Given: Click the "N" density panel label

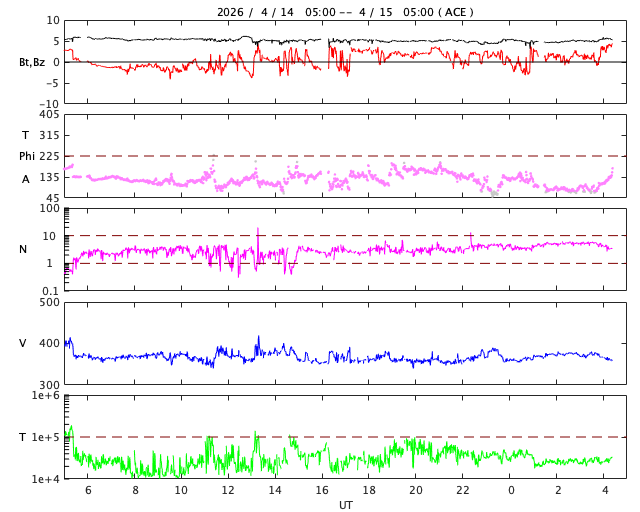Looking at the screenshot, I should click(23, 249).
